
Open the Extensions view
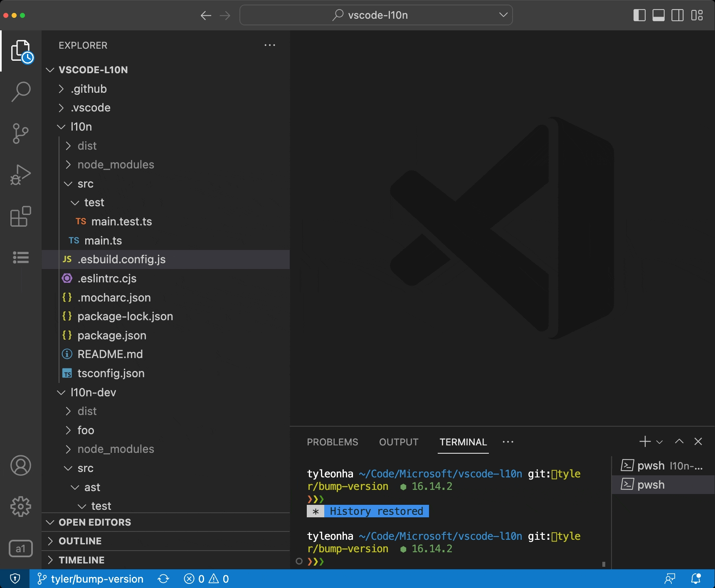(21, 216)
